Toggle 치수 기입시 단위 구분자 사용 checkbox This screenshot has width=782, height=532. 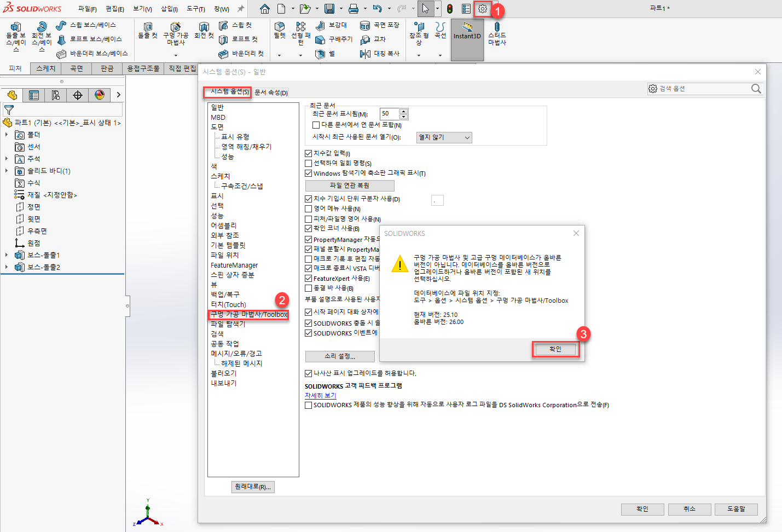point(309,199)
